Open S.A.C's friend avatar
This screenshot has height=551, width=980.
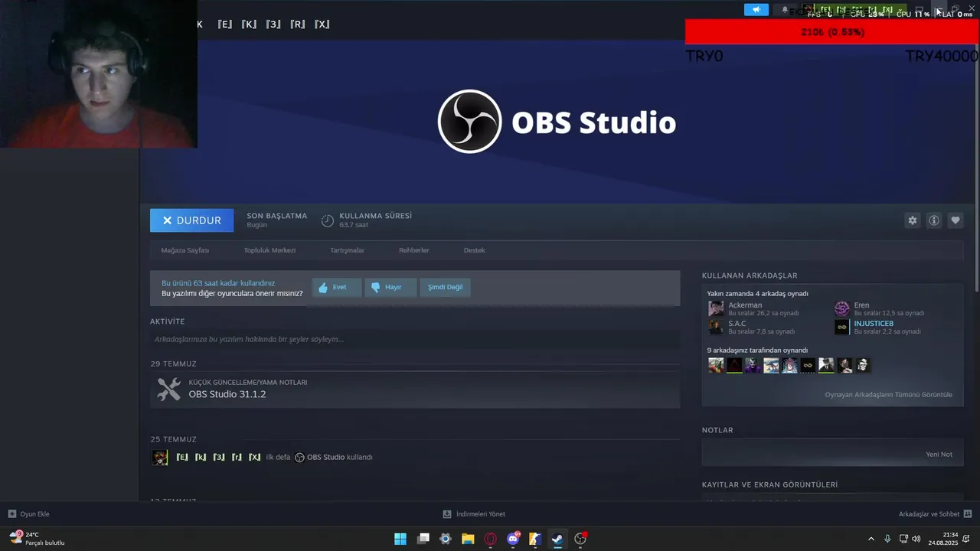(716, 327)
